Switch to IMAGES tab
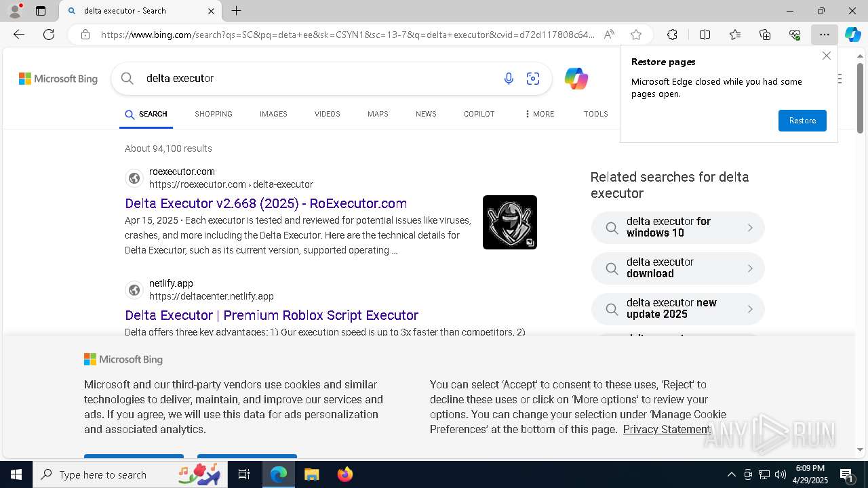 (273, 114)
